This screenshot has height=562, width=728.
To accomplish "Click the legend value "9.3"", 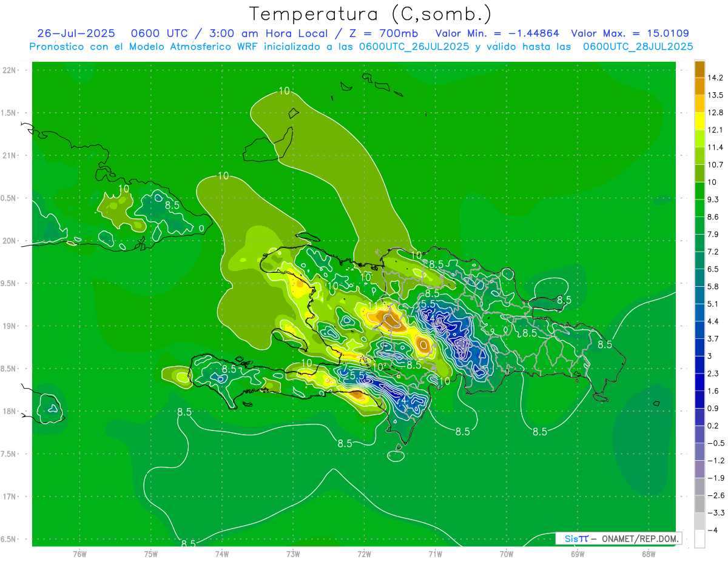I will (713, 199).
